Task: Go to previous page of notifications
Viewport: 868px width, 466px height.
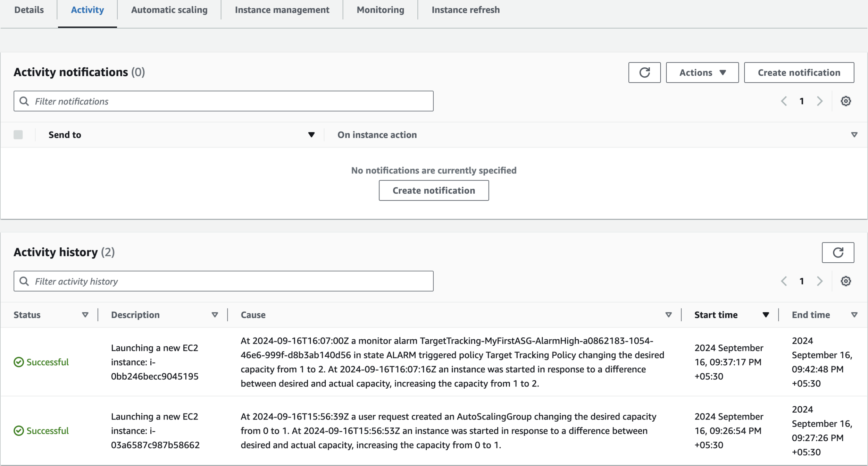Action: (784, 101)
